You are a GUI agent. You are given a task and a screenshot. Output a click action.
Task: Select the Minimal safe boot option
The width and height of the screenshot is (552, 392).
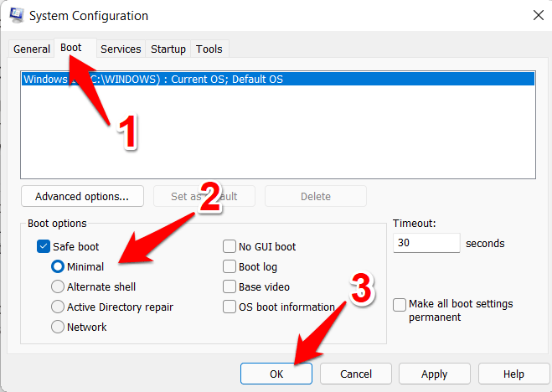pyautogui.click(x=58, y=267)
